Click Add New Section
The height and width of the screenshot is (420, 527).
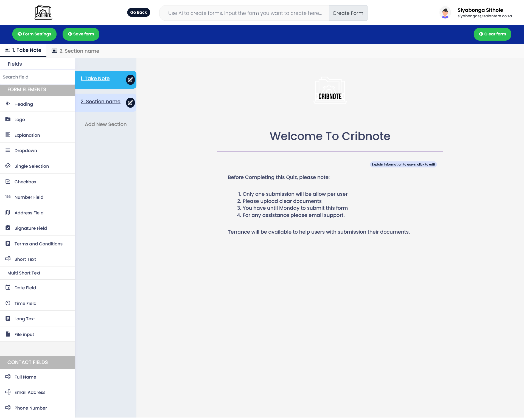click(x=105, y=124)
